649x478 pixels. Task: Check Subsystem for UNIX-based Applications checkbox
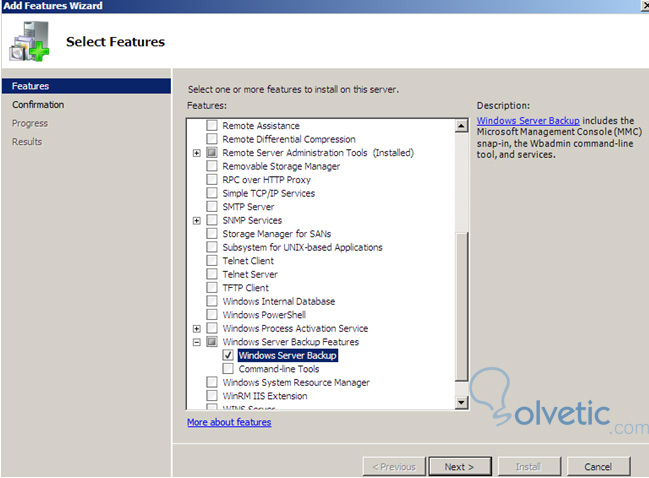point(212,247)
